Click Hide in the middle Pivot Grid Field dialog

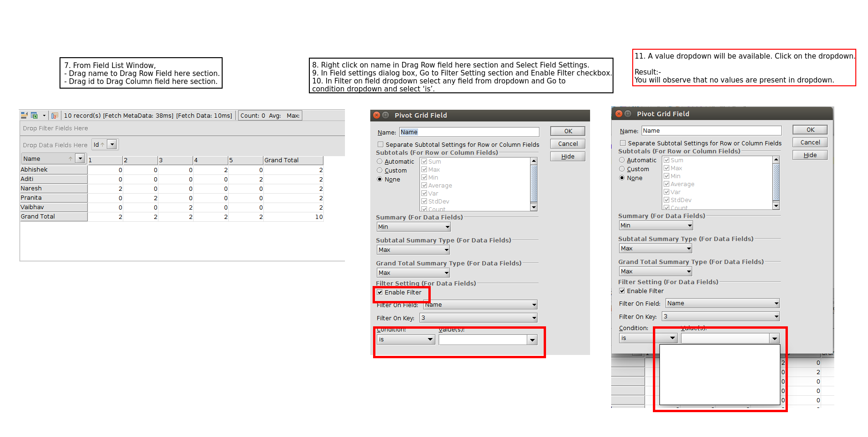[568, 157]
